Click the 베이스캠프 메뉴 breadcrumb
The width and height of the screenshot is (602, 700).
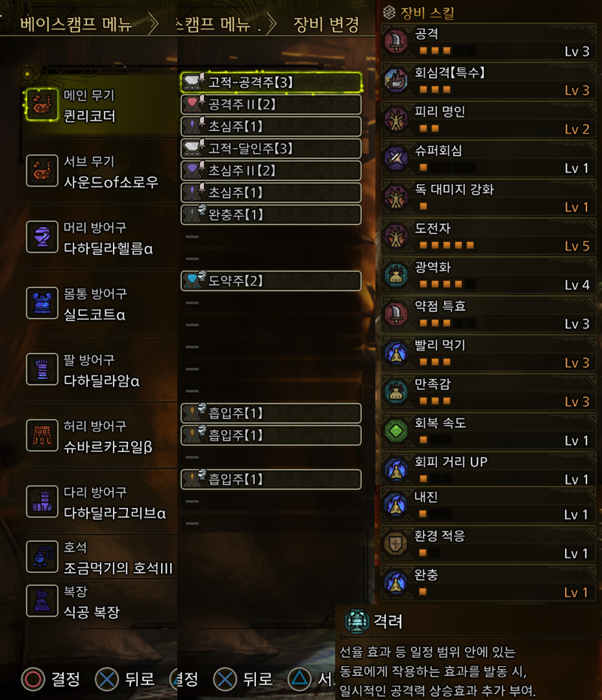pos(76,23)
